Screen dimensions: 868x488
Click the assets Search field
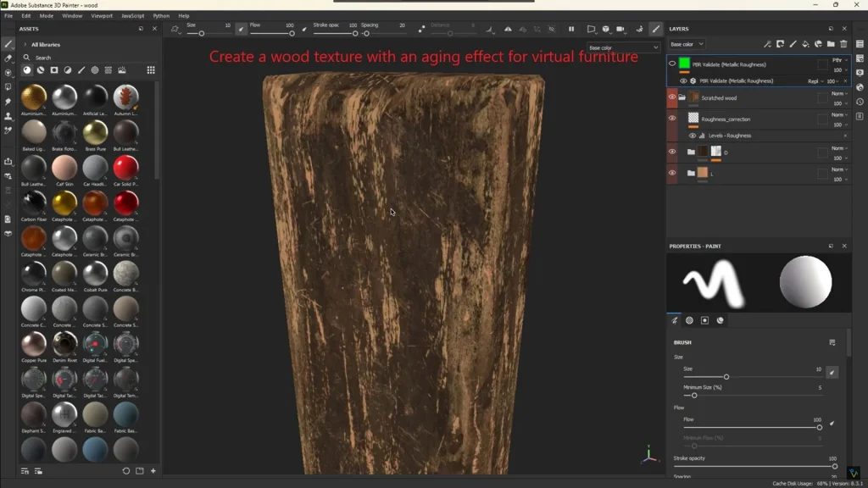[x=92, y=58]
